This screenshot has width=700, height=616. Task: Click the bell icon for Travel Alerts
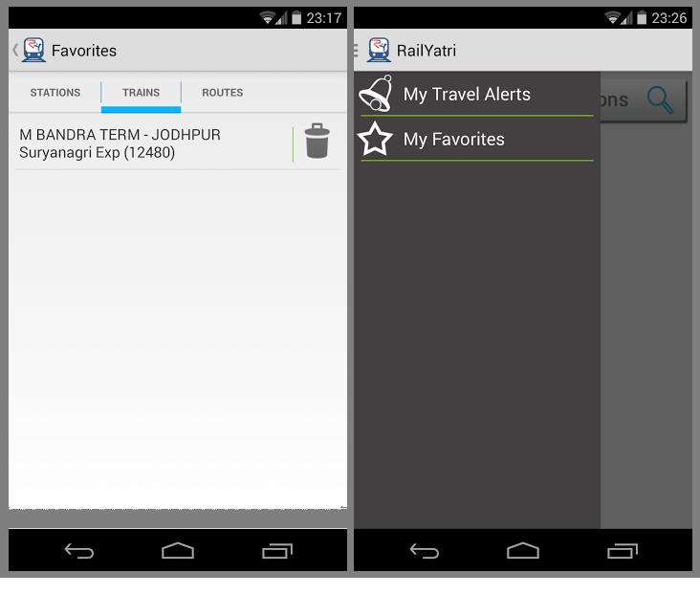pos(376,94)
